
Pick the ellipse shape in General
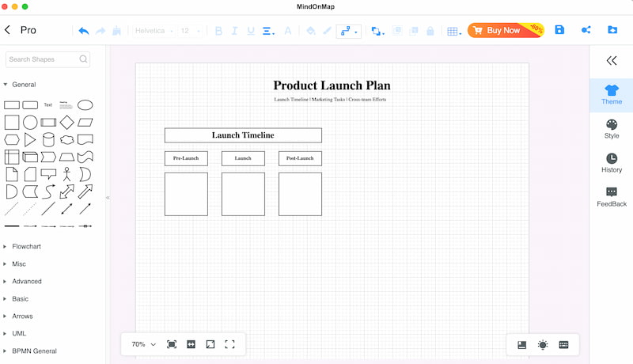(85, 105)
